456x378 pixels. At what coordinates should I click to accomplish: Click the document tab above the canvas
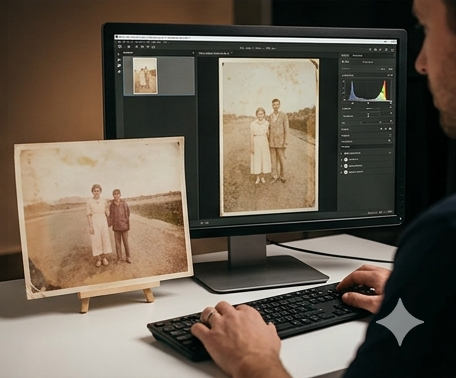click(215, 53)
